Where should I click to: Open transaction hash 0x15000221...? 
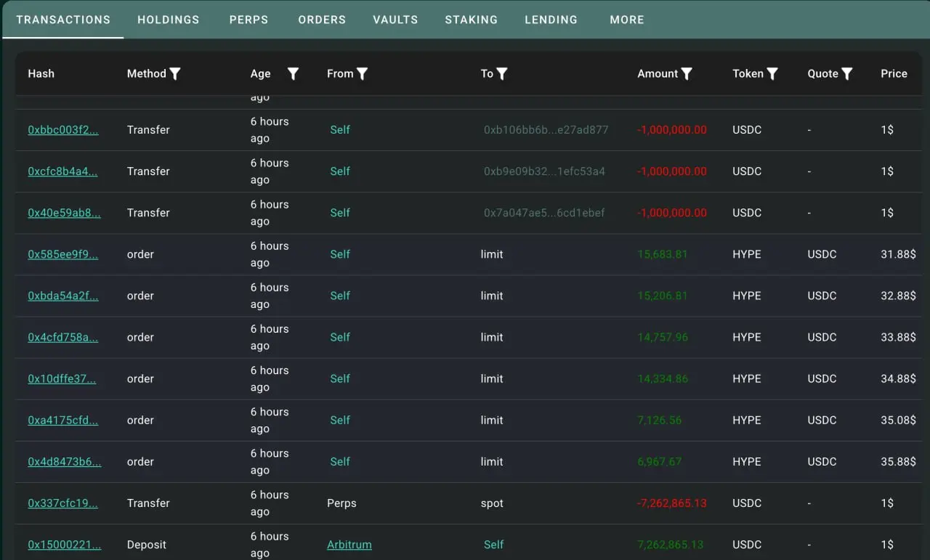[63, 545]
